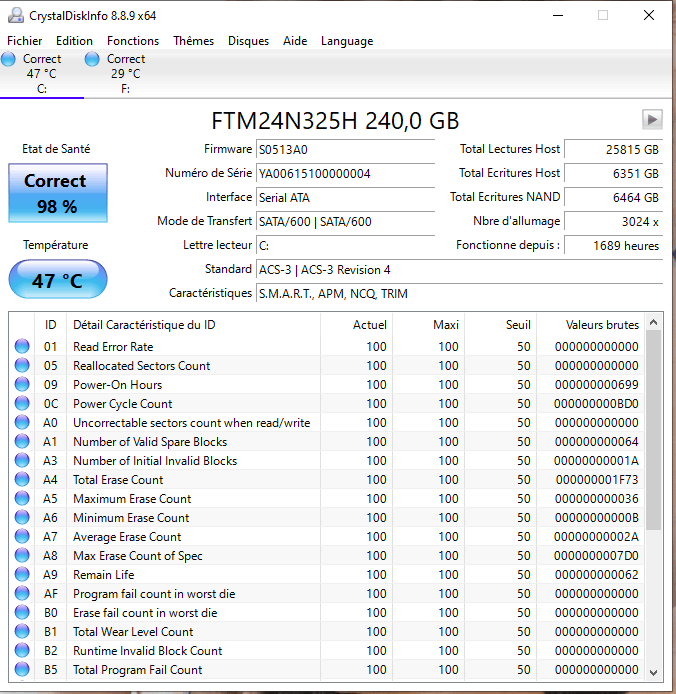Click the Seuil column header
The height and width of the screenshot is (694, 676).
pos(501,325)
